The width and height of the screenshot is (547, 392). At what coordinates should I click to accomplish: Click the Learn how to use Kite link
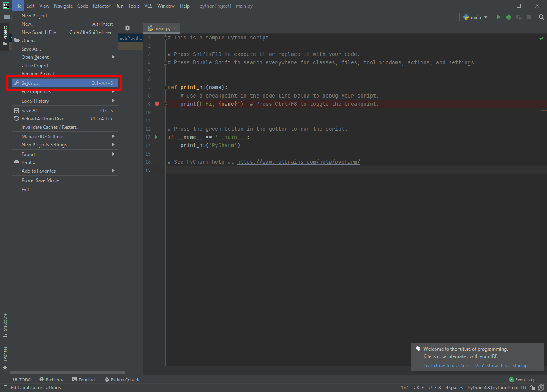tap(446, 365)
